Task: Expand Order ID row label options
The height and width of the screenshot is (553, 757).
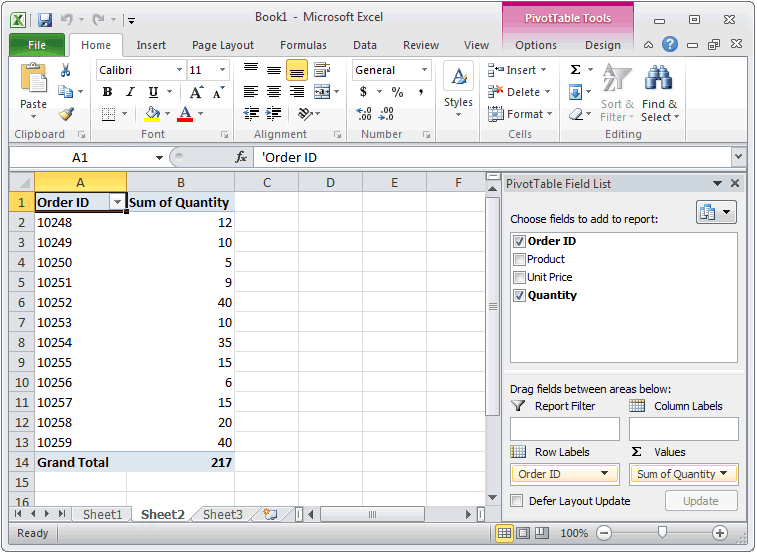Action: click(604, 473)
